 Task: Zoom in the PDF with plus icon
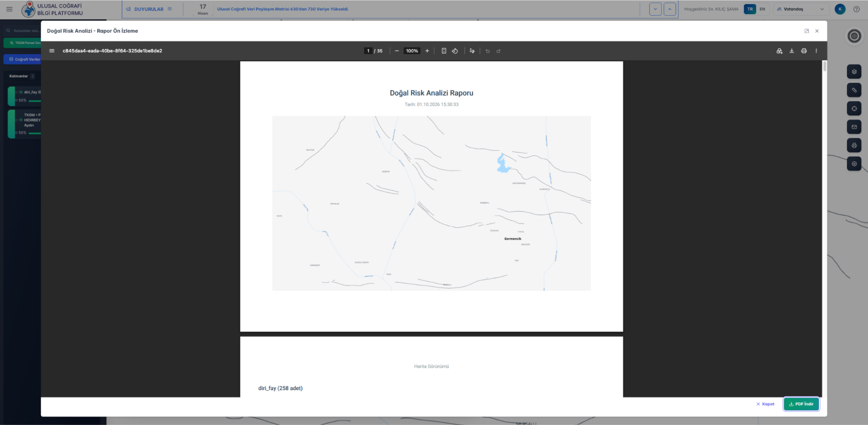[427, 51]
